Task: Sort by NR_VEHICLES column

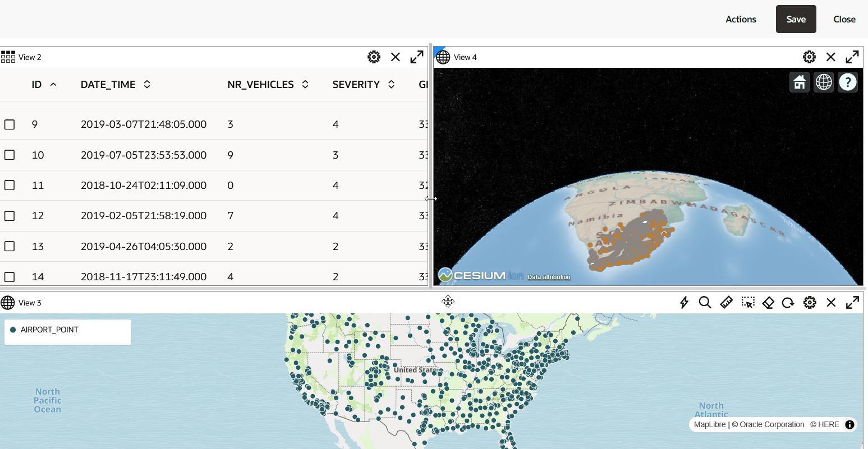Action: [305, 85]
